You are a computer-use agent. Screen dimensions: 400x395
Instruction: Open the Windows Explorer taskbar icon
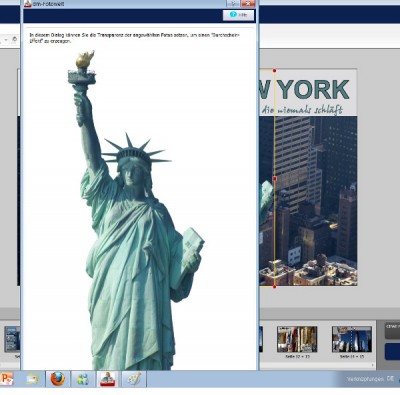pyautogui.click(x=32, y=379)
